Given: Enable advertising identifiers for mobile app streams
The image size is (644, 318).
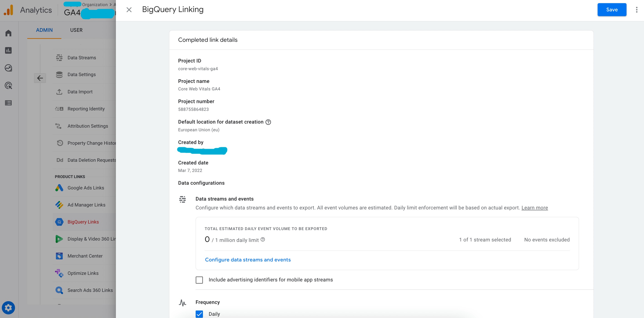Looking at the screenshot, I should 199,280.
